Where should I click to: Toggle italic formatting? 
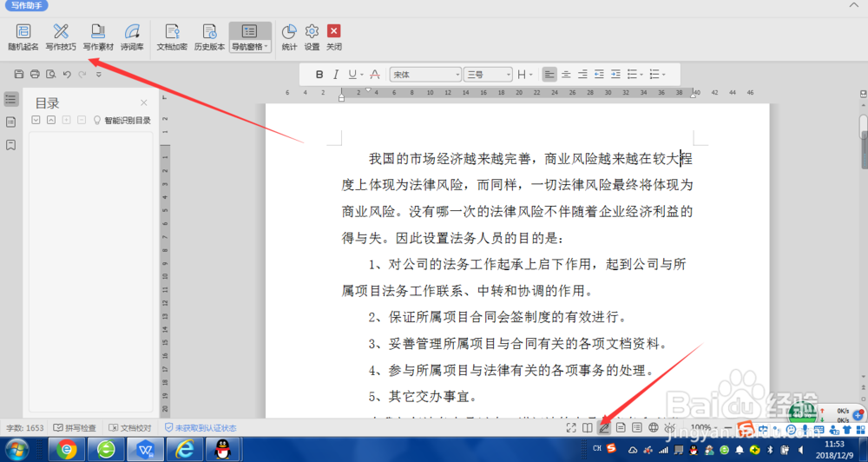tap(335, 74)
